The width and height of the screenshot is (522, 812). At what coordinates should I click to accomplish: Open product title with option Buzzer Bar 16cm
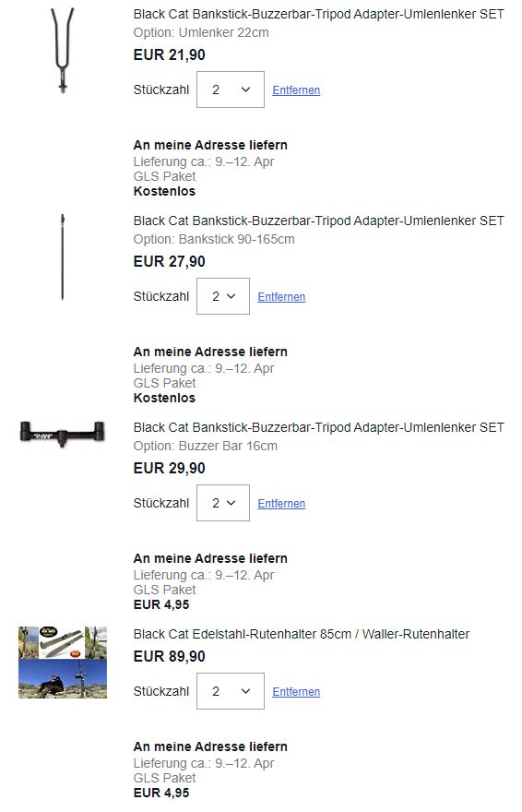tap(319, 427)
